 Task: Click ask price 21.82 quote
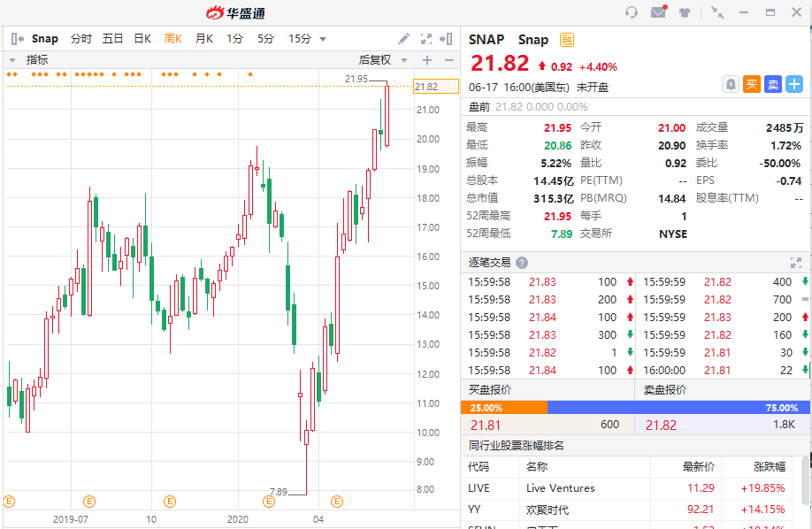(661, 425)
